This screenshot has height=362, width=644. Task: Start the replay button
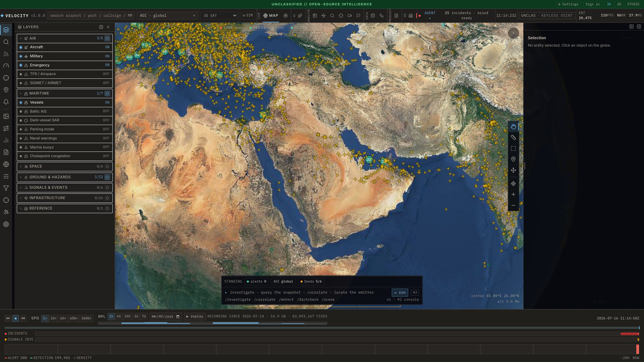tap(195, 317)
